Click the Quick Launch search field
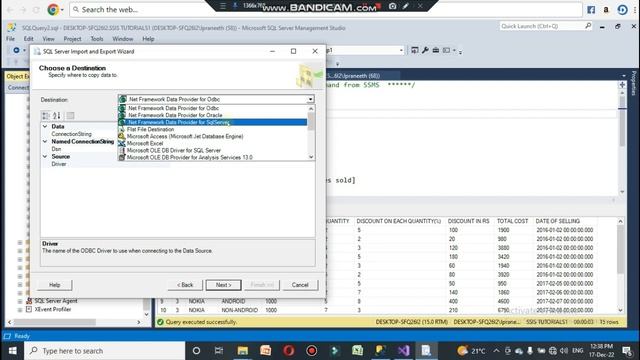This screenshot has height=360, width=640. point(545,26)
